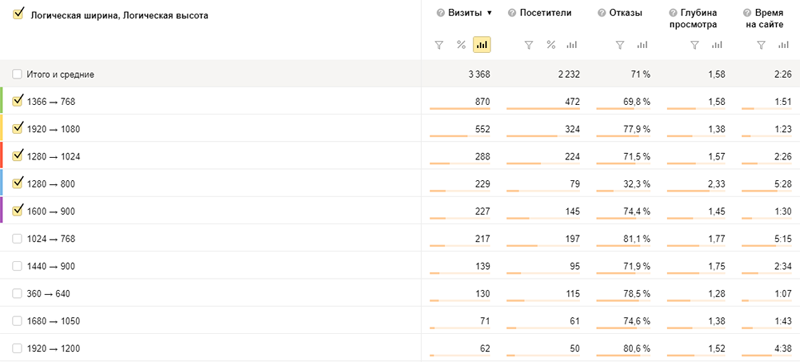Select percent icon under Посетители column
800x362 pixels.
[551, 45]
